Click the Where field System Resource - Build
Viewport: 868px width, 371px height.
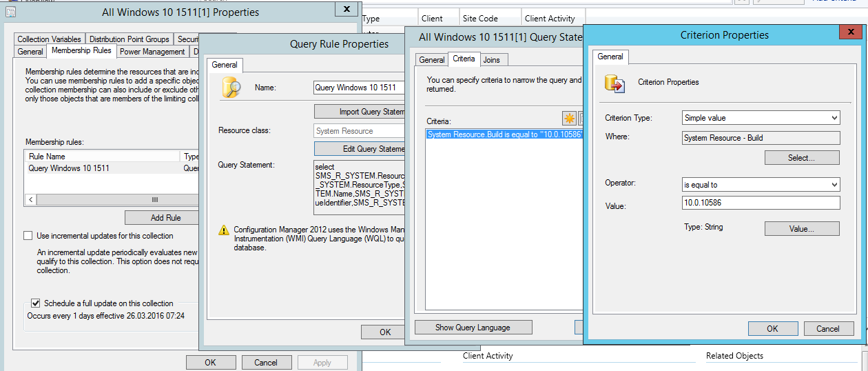[x=761, y=138]
